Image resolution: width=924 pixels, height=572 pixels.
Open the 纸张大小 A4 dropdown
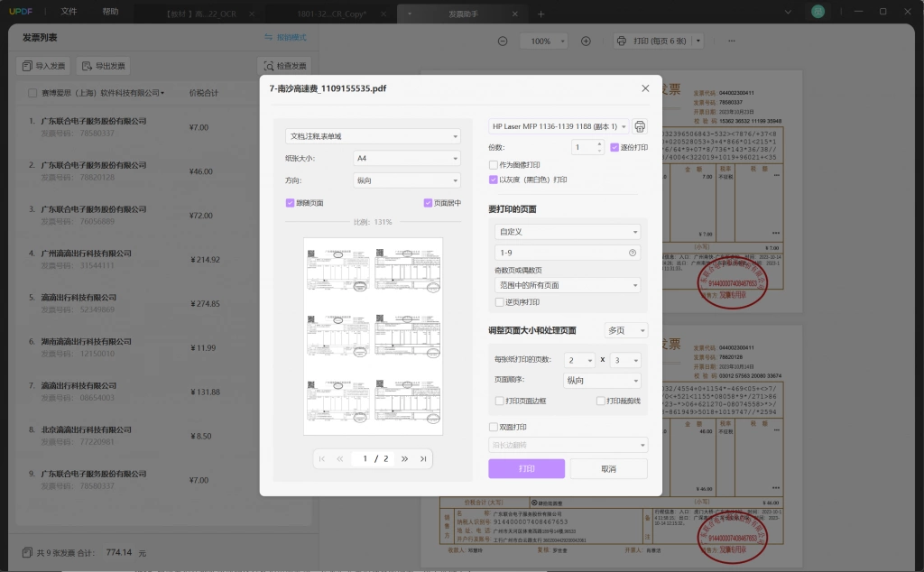pos(407,159)
